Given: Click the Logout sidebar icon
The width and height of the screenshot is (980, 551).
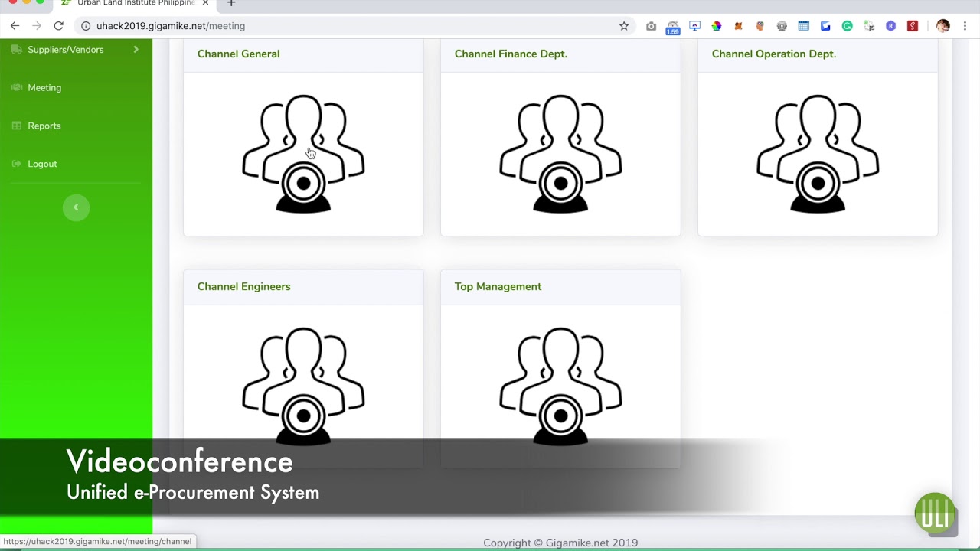Looking at the screenshot, I should tap(16, 164).
